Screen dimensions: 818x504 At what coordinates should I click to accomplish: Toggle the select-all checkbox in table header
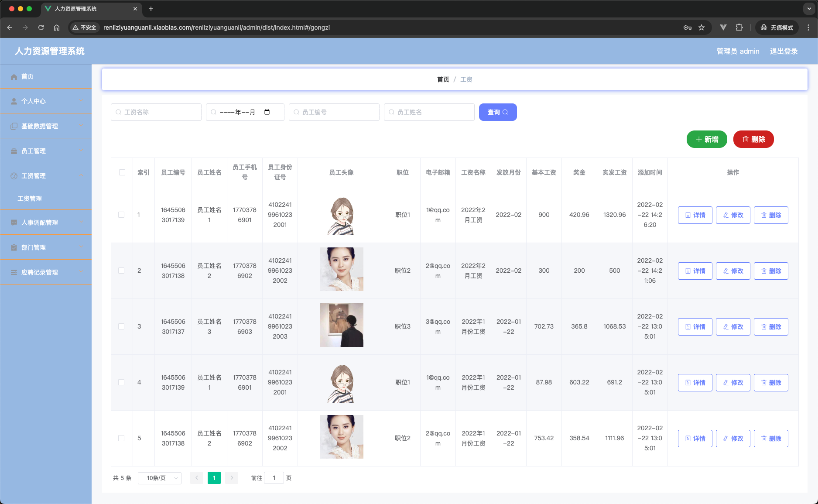click(x=122, y=172)
